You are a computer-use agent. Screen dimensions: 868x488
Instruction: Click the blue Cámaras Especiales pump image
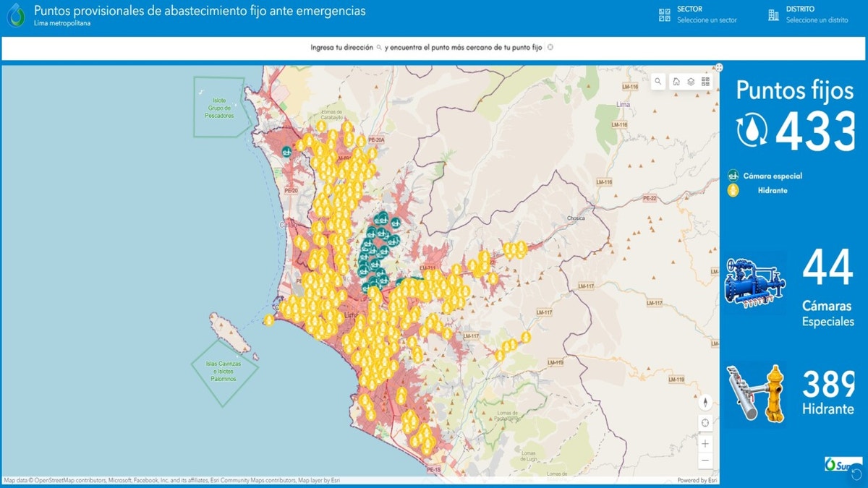tap(754, 282)
